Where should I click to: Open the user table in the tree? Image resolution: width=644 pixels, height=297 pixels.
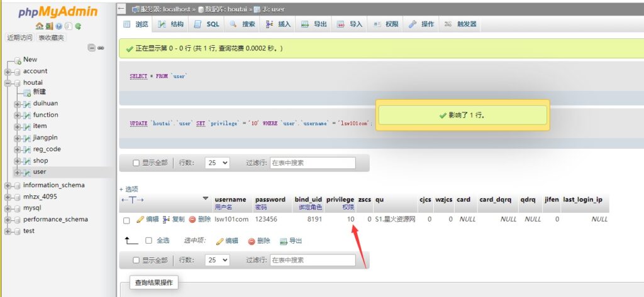[x=40, y=172]
